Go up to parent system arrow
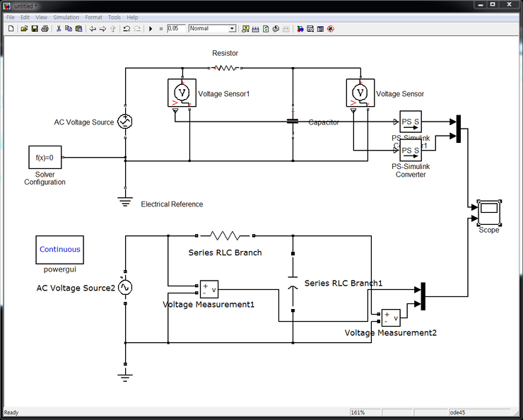523x420 pixels. (x=113, y=29)
